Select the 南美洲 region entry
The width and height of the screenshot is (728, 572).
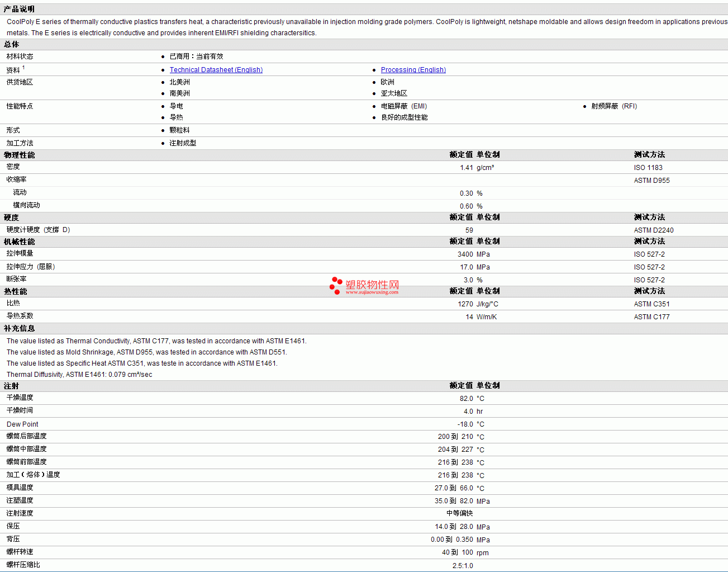click(x=179, y=93)
